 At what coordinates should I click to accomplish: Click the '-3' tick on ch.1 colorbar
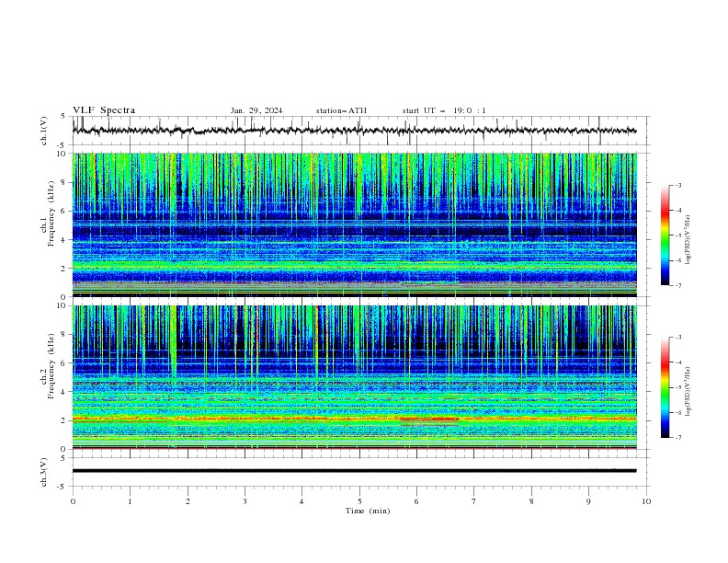[x=678, y=185]
